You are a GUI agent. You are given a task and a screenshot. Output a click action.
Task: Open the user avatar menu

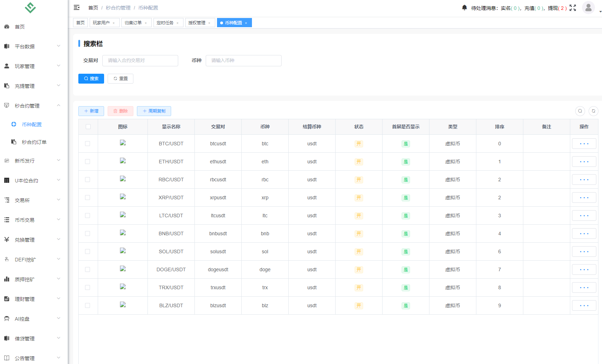coord(588,8)
